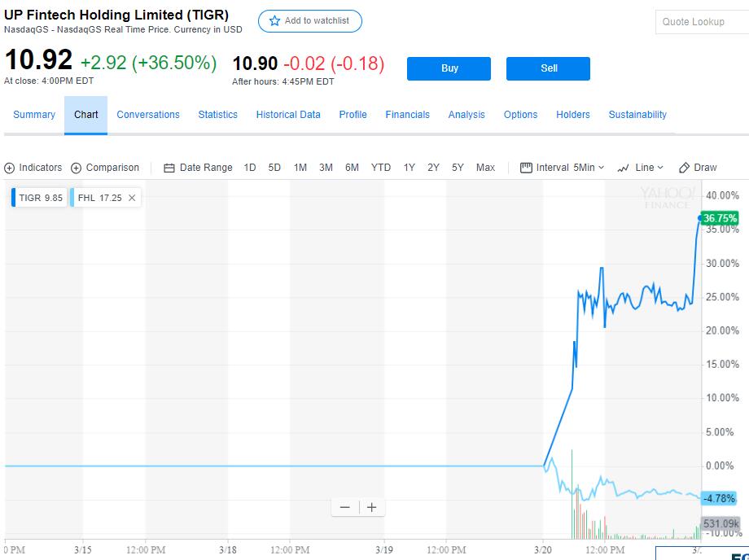Image resolution: width=749 pixels, height=560 pixels.
Task: Click the Add to watchlist button label
Action: click(318, 20)
